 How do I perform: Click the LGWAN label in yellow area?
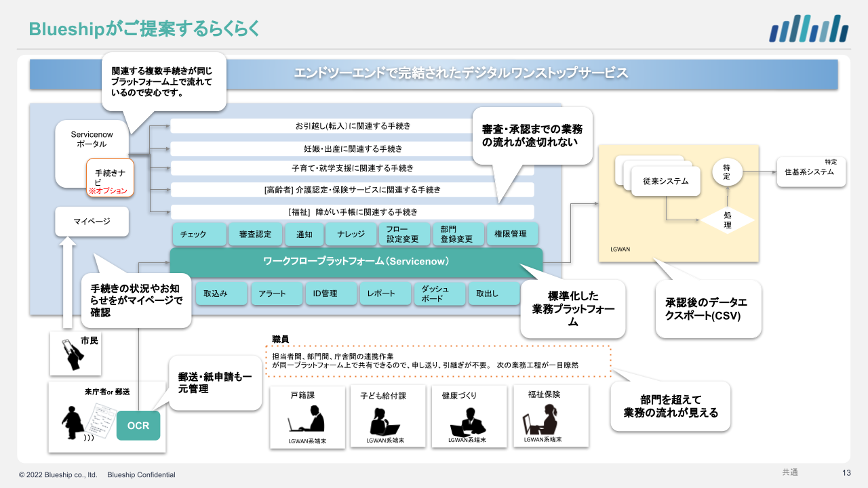620,249
